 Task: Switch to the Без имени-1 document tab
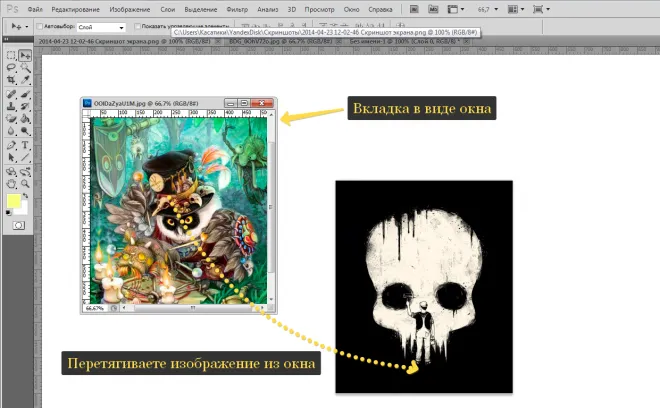tap(404, 41)
